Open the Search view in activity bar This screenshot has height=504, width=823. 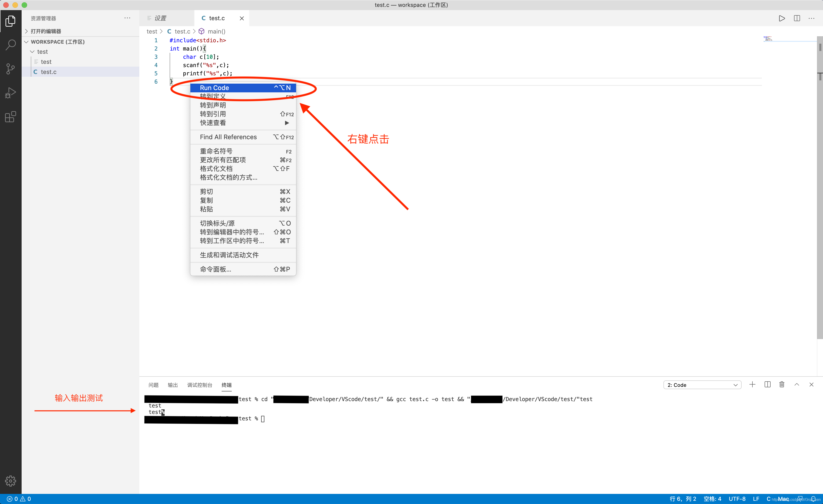point(10,45)
